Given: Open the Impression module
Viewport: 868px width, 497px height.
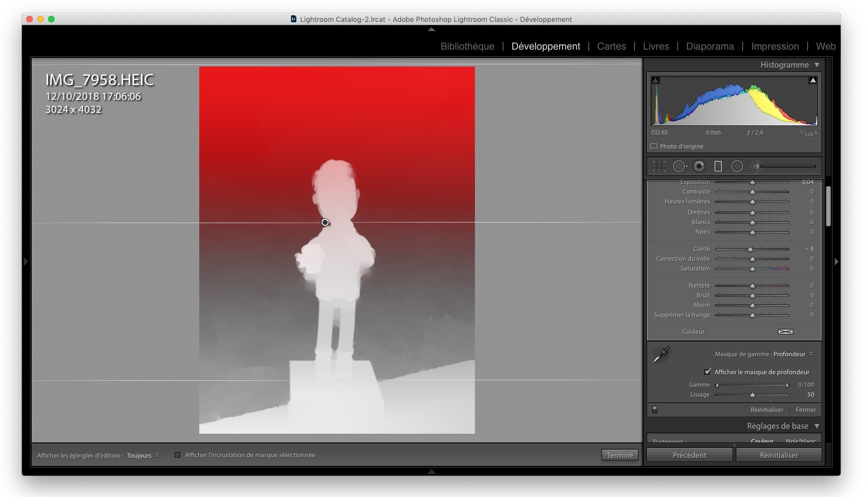Looking at the screenshot, I should (775, 46).
